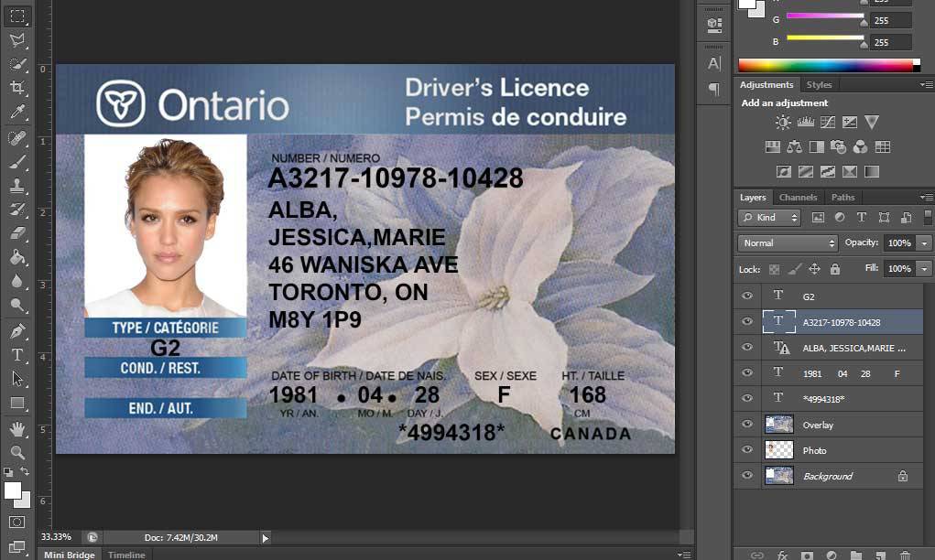935x560 pixels.
Task: Add an Invert adjustment
Action: (784, 172)
